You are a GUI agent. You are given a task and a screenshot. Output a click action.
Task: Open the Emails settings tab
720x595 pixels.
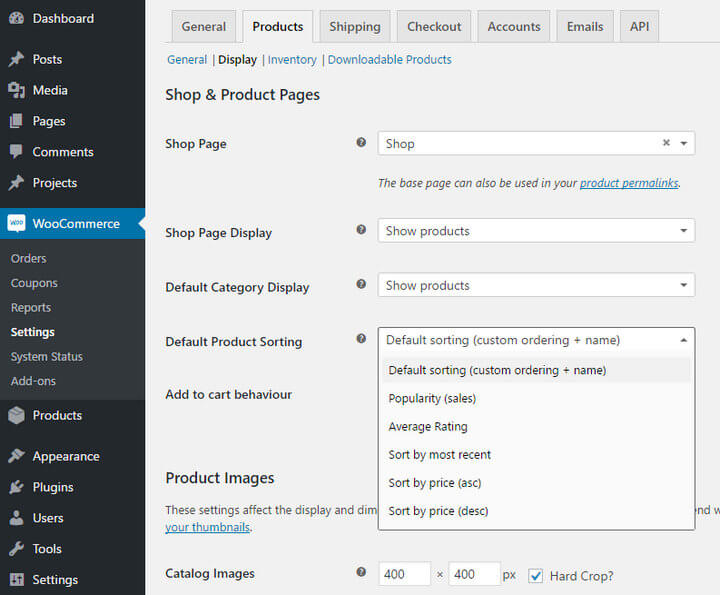point(585,27)
